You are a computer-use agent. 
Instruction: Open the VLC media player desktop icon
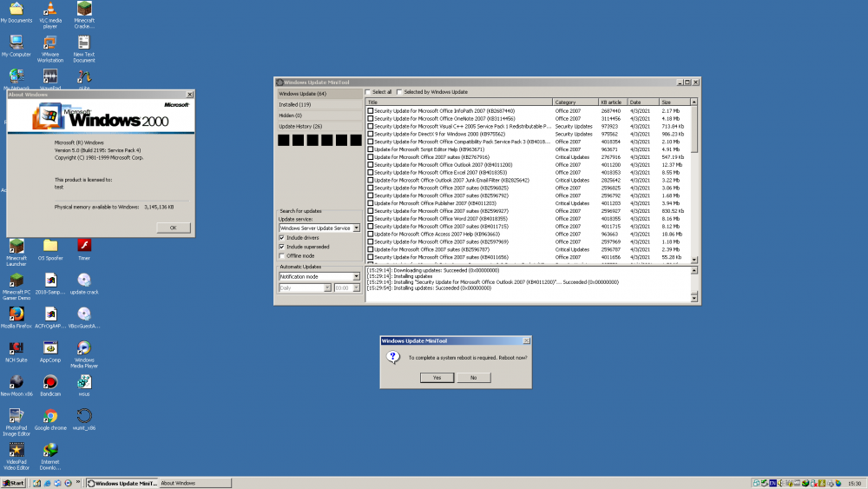point(49,15)
